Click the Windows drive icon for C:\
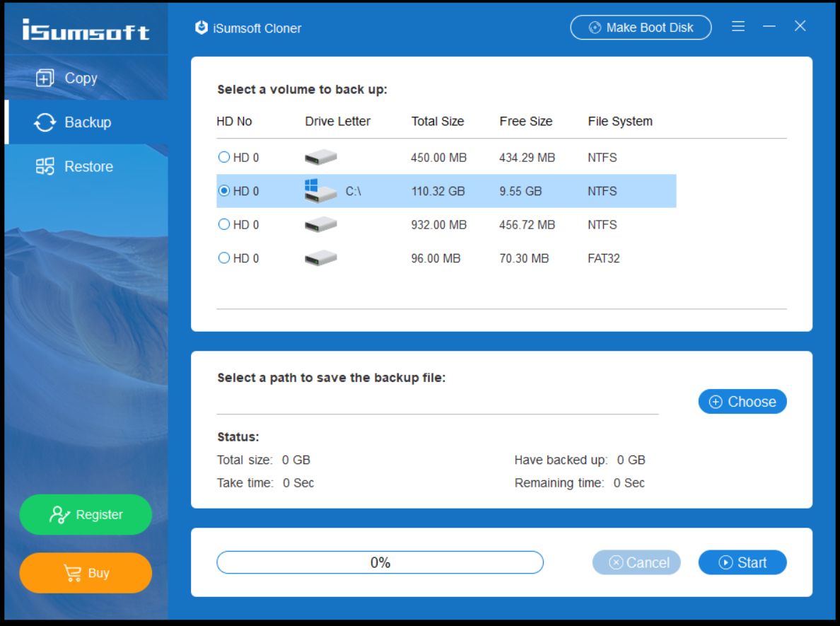The image size is (840, 626). point(321,191)
